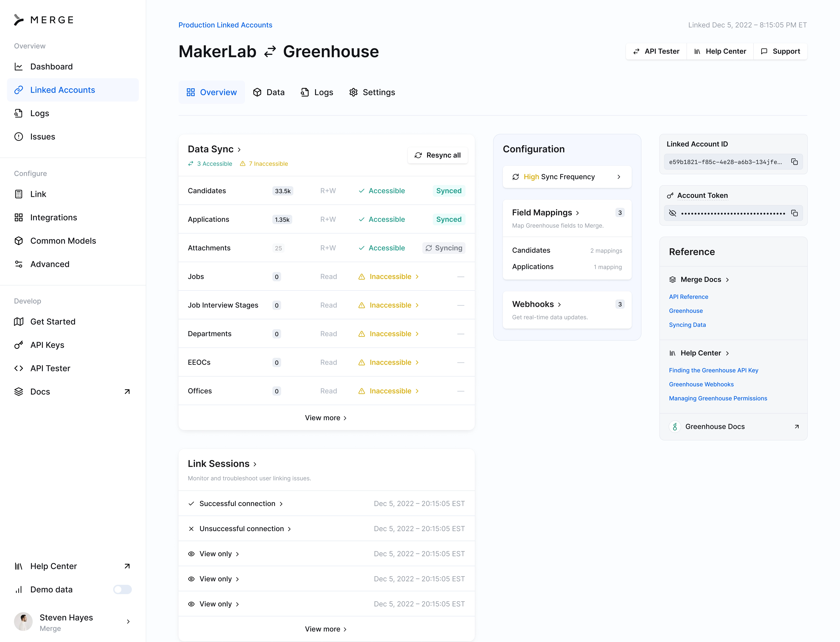The width and height of the screenshot is (840, 642).
Task: Click the API Tester code brackets icon
Action: 18,368
